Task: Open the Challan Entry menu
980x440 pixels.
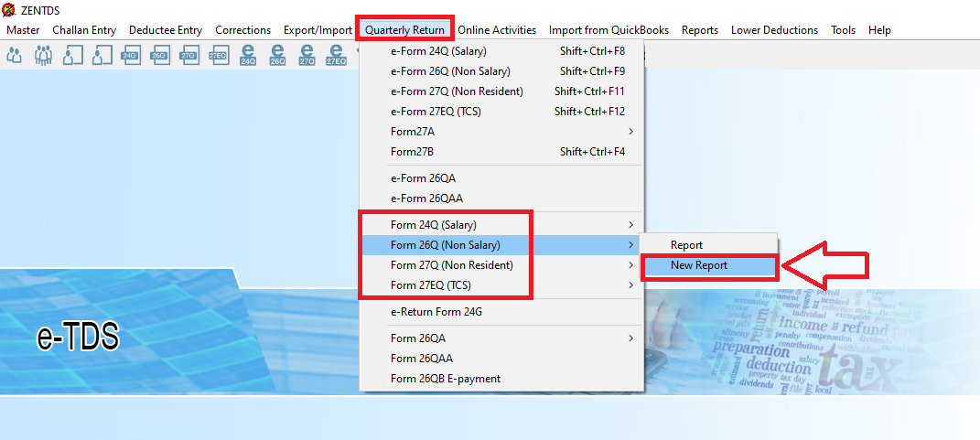Action: click(84, 30)
